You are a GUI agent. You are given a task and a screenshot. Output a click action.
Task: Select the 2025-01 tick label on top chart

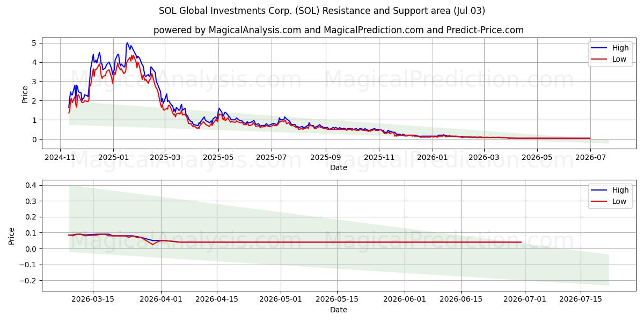point(113,158)
